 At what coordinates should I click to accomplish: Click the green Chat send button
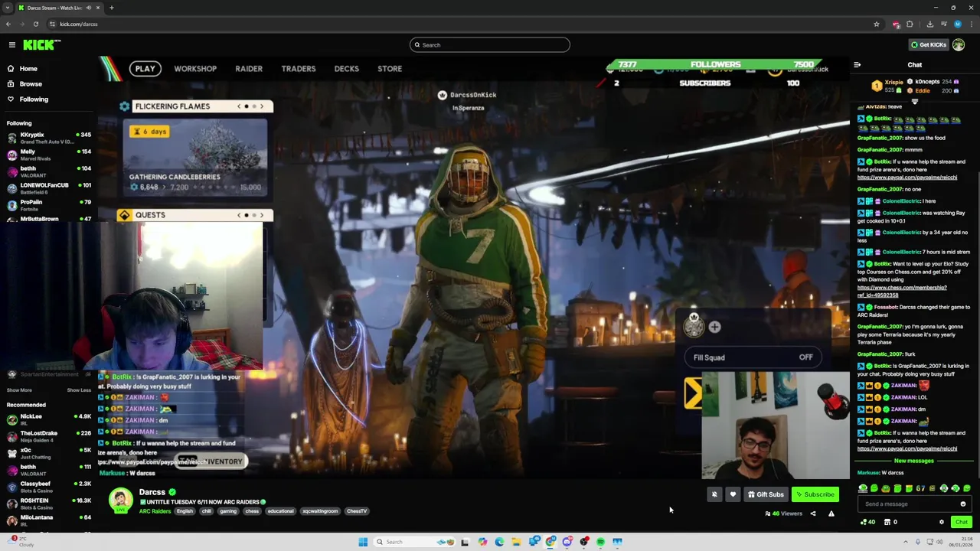[x=962, y=522]
